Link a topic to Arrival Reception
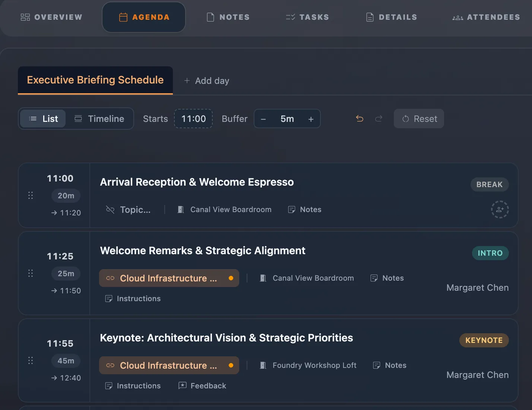Image resolution: width=532 pixels, height=410 pixels. tap(128, 209)
